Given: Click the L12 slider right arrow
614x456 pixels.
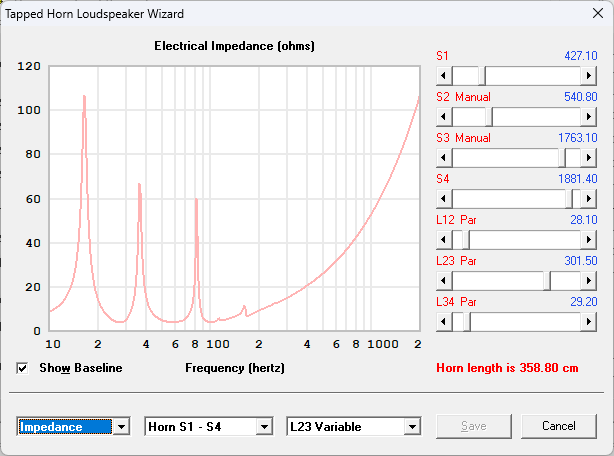Looking at the screenshot, I should click(589, 240).
